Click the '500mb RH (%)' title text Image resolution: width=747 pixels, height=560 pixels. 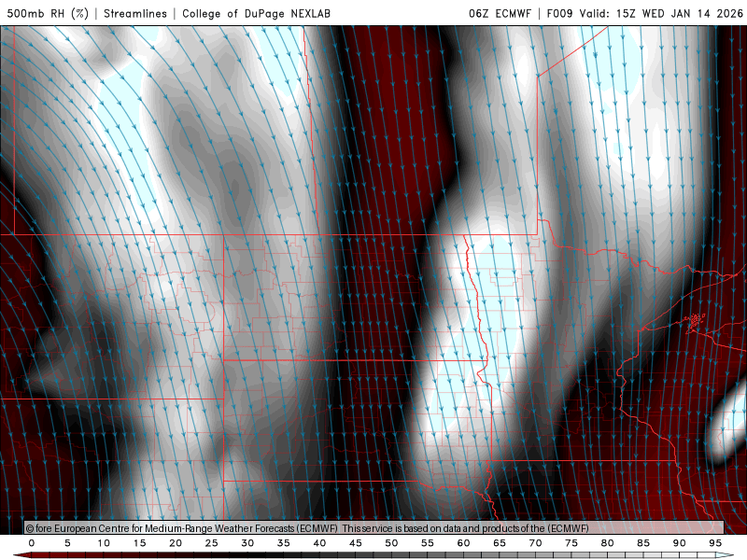tap(48, 13)
